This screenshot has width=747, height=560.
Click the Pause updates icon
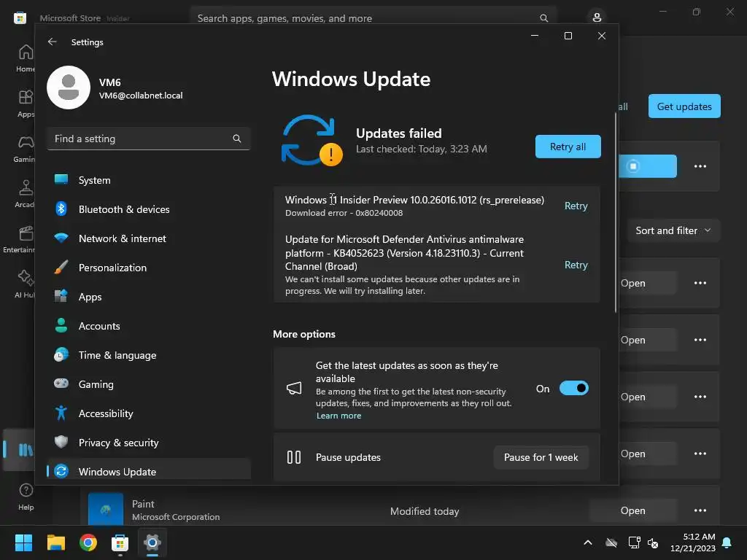click(x=294, y=457)
